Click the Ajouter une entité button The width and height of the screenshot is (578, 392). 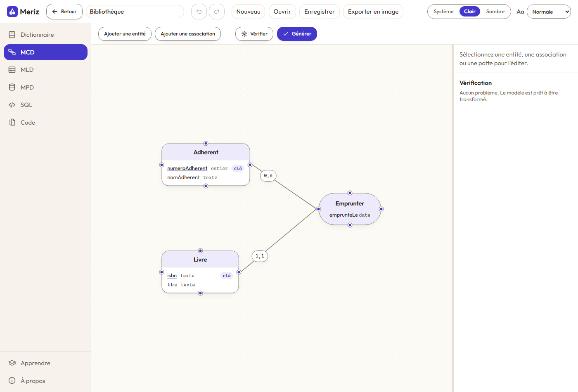[125, 34]
